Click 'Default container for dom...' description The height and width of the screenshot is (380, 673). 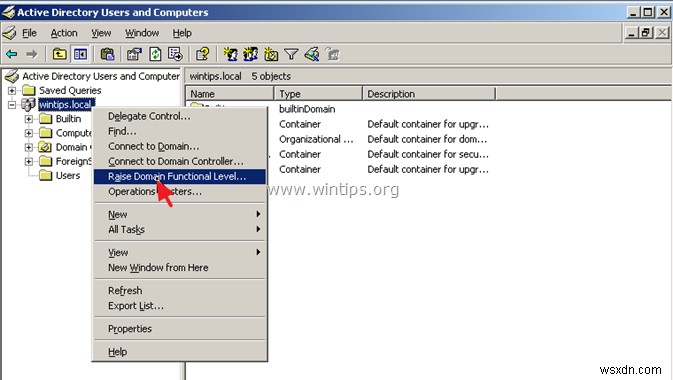click(427, 139)
